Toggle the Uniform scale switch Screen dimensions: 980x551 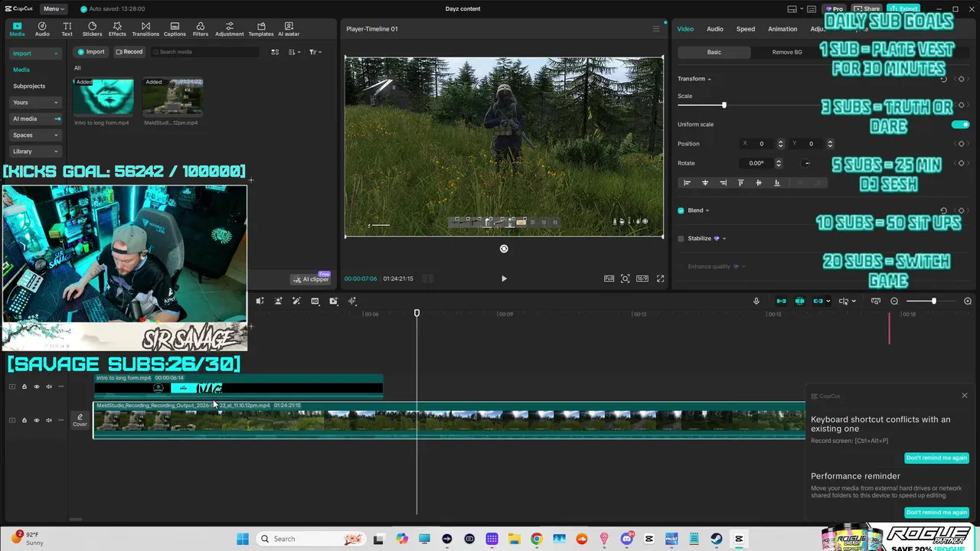[960, 125]
